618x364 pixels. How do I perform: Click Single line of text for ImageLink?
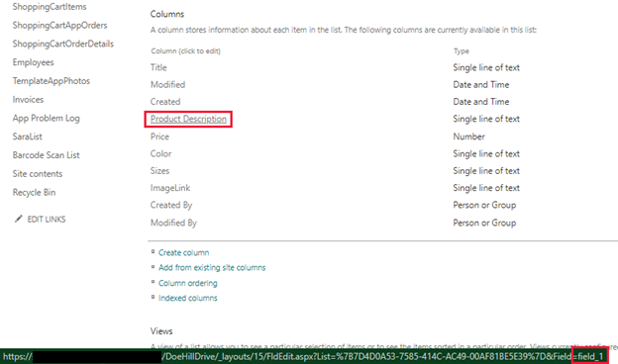[x=486, y=188]
